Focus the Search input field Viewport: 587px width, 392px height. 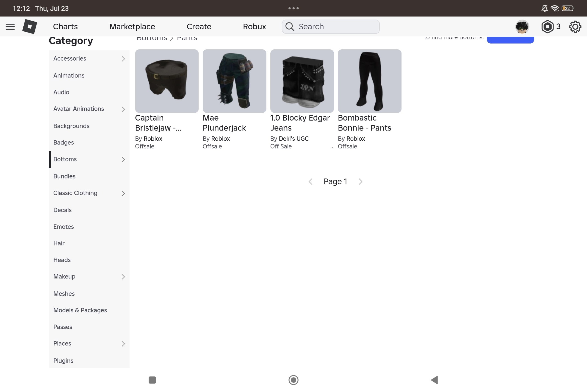331,27
